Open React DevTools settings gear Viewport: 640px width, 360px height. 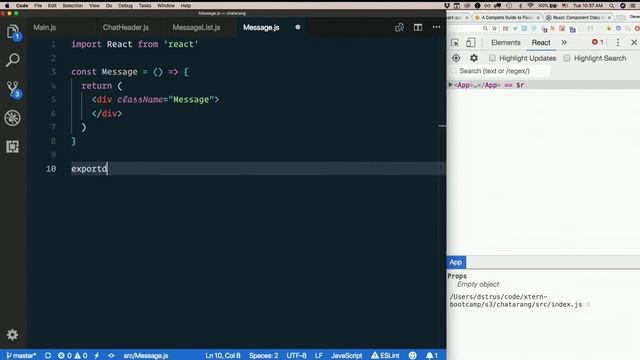(473, 58)
